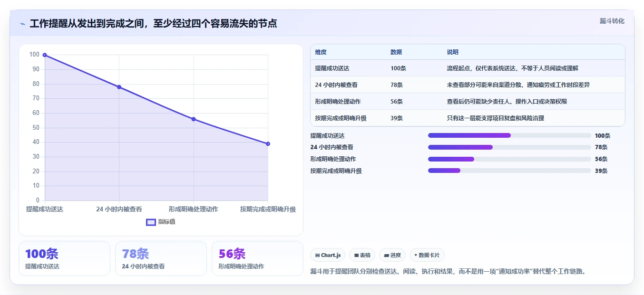Click the 78条 cell in the table
This screenshot has height=295, width=644.
[397, 85]
